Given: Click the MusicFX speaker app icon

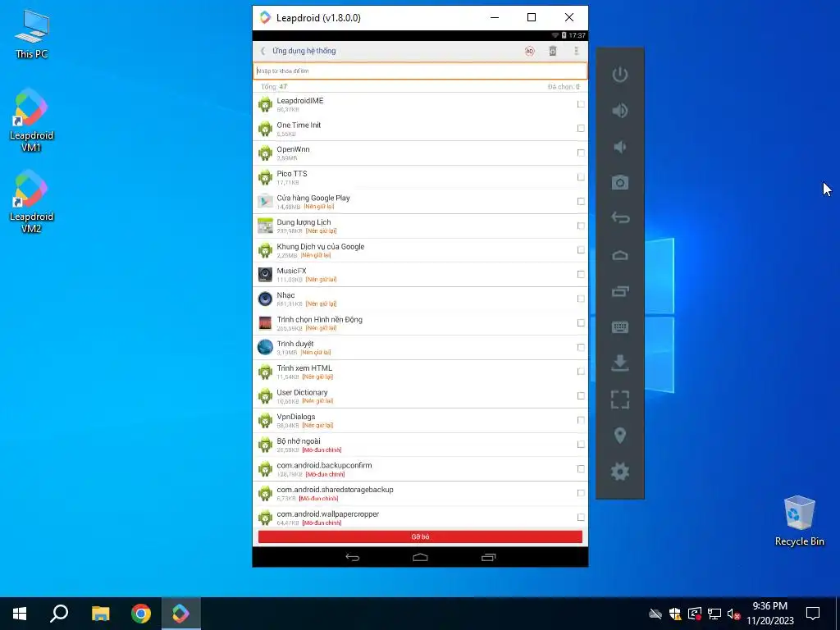Looking at the screenshot, I should [265, 274].
